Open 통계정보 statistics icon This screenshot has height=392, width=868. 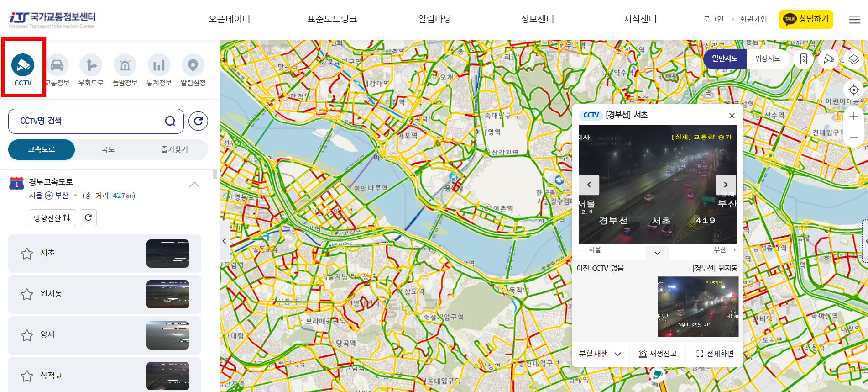[159, 69]
